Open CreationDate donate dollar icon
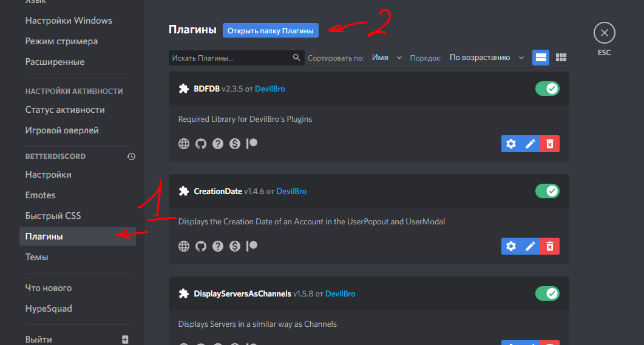 (x=235, y=246)
